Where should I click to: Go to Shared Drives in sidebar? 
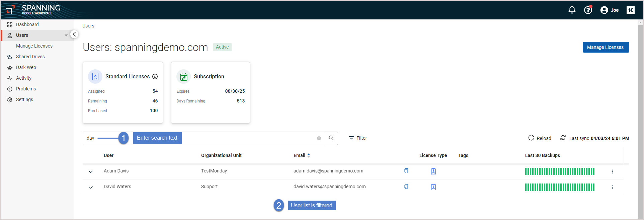click(x=30, y=57)
